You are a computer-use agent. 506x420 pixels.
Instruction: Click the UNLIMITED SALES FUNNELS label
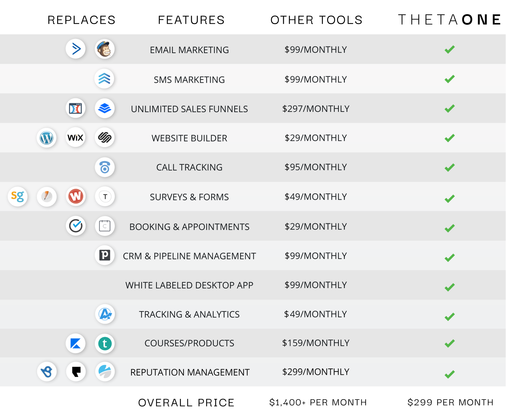(189, 109)
